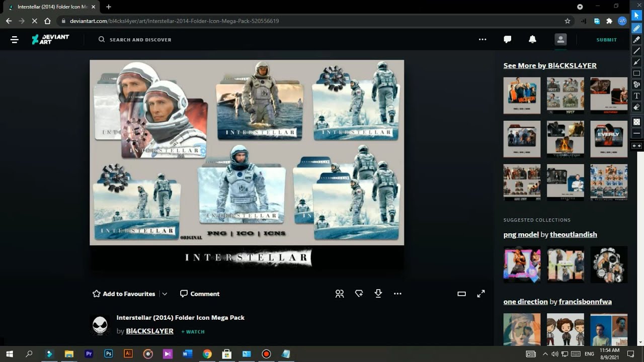Click the Search and Discover field

(x=135, y=40)
